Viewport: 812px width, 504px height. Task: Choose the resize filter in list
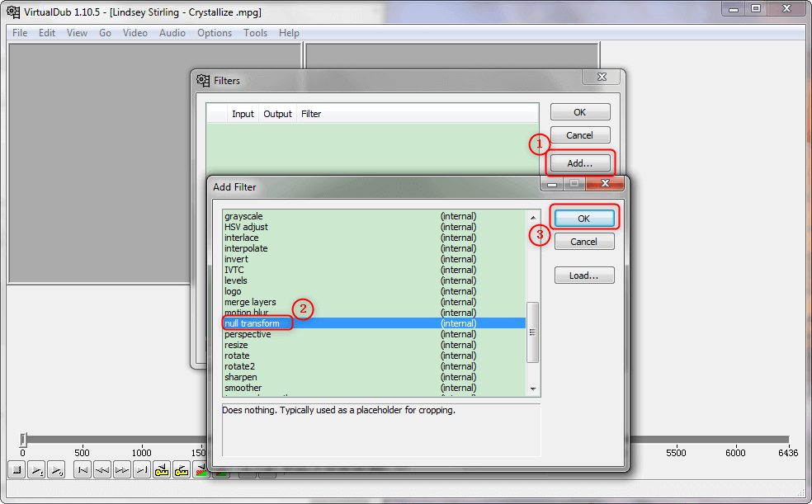236,345
